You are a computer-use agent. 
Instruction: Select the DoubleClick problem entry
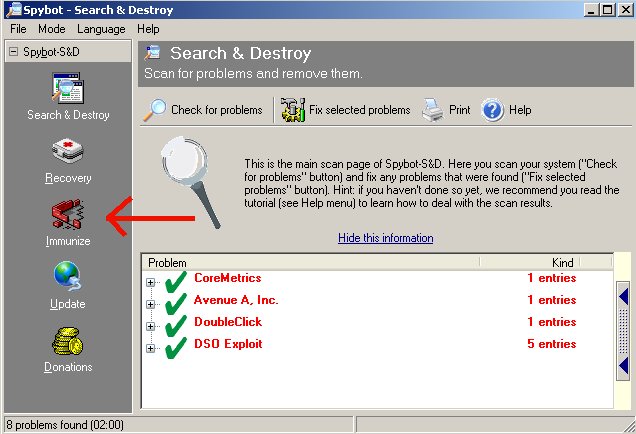click(x=228, y=322)
